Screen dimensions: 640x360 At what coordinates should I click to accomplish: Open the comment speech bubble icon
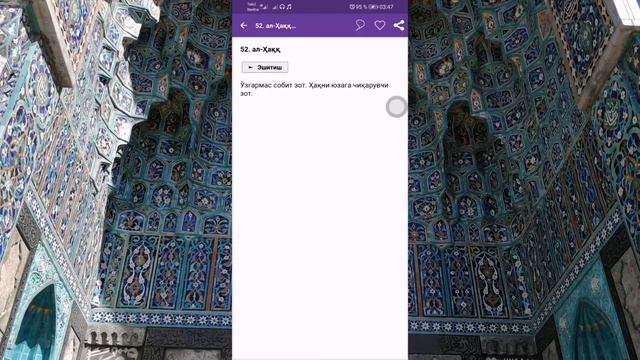[360, 25]
